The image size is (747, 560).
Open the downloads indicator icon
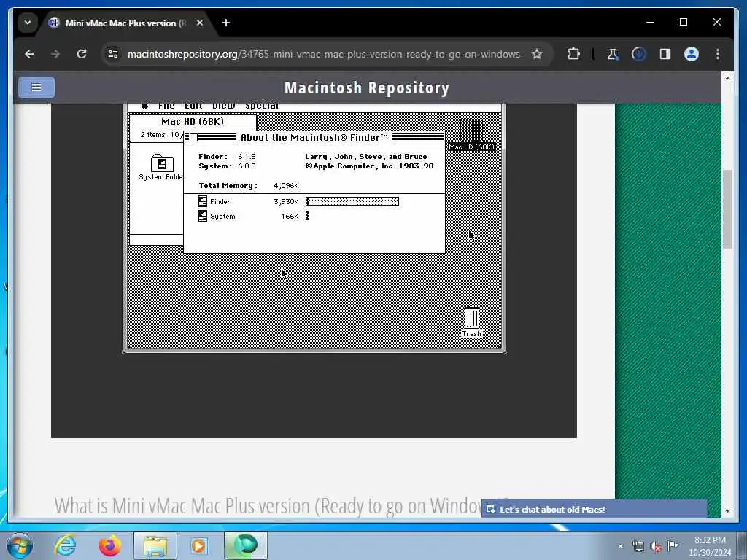(639, 54)
